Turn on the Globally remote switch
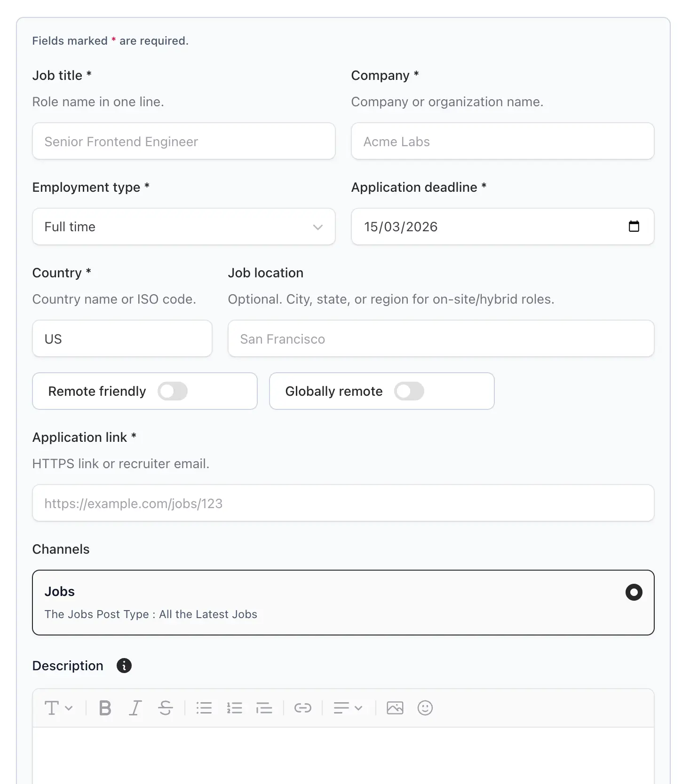Image resolution: width=682 pixels, height=784 pixels. click(x=409, y=391)
